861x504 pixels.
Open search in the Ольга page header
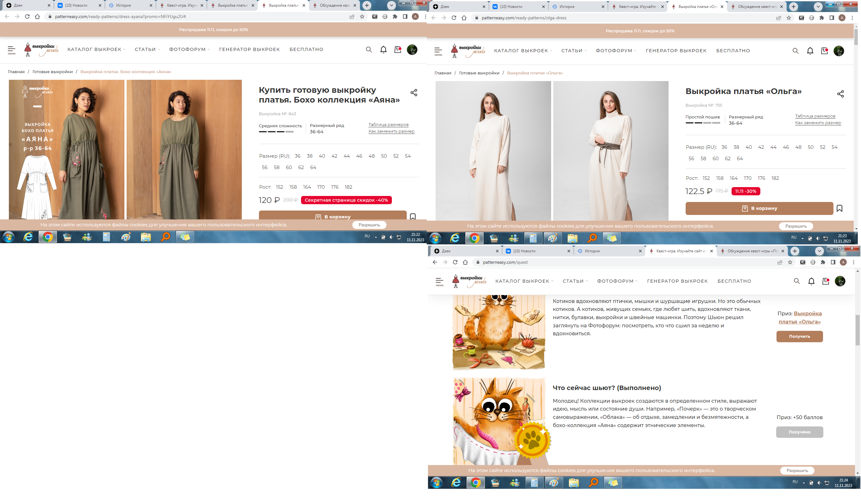click(x=795, y=51)
